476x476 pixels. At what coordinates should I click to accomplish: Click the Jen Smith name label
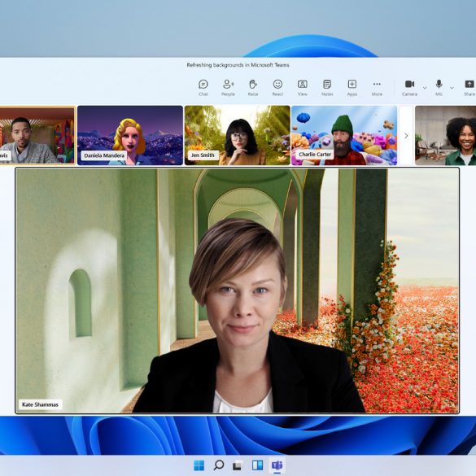point(203,155)
